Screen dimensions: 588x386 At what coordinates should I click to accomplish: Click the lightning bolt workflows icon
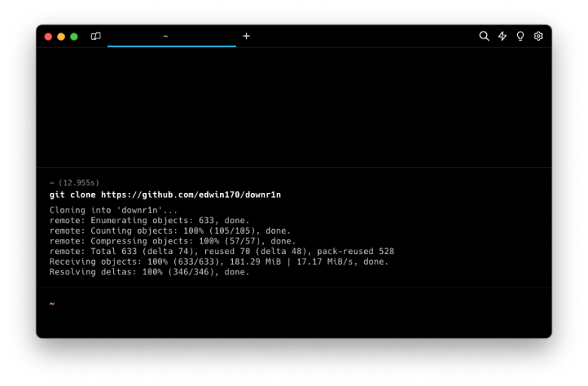pyautogui.click(x=502, y=36)
